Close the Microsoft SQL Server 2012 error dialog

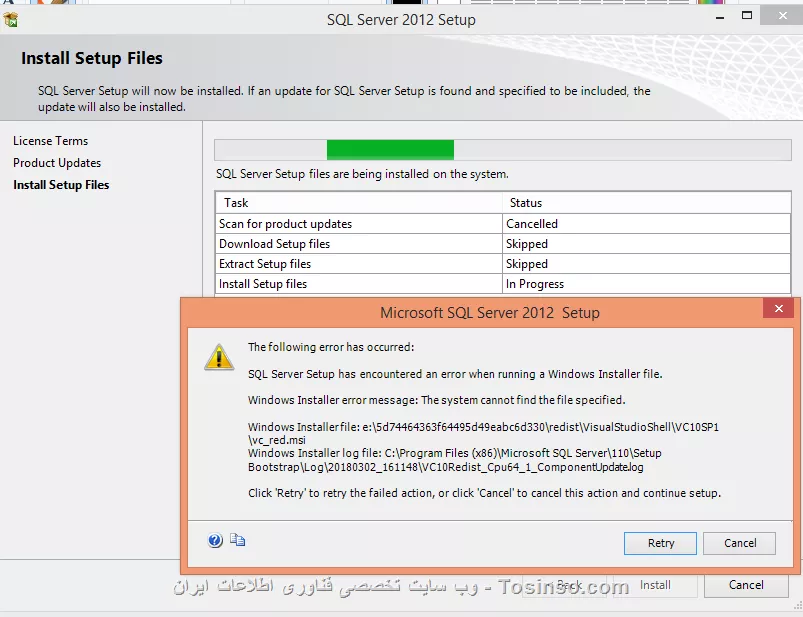point(778,308)
